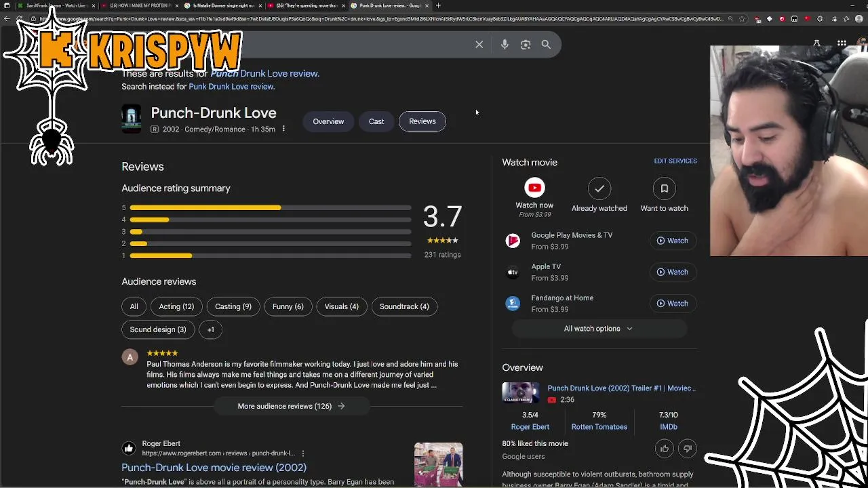Play the Punch Drunk Love trailer thumbnail
This screenshot has width=868, height=488.
tap(521, 393)
